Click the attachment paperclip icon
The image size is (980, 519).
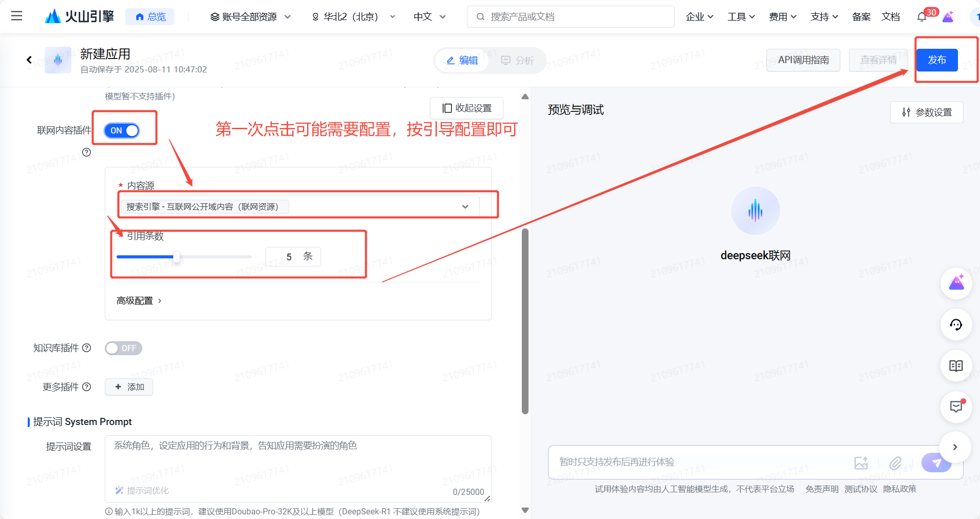[x=895, y=463]
